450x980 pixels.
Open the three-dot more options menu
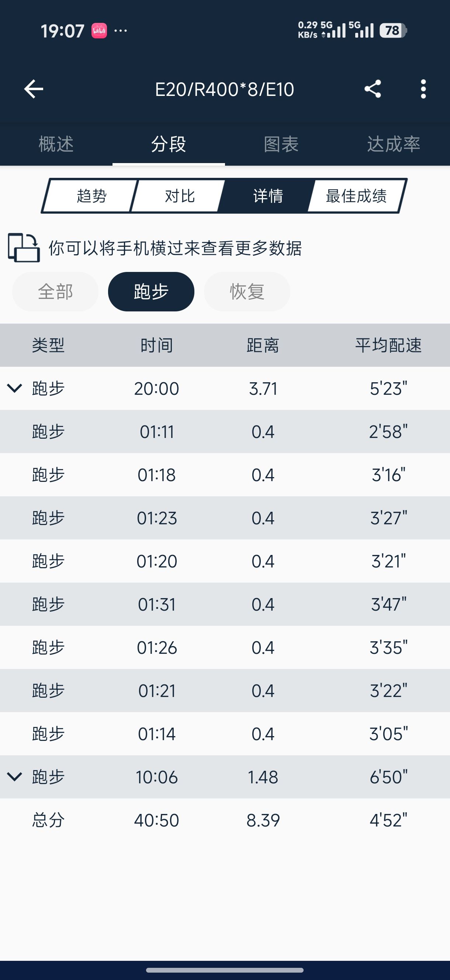point(423,89)
